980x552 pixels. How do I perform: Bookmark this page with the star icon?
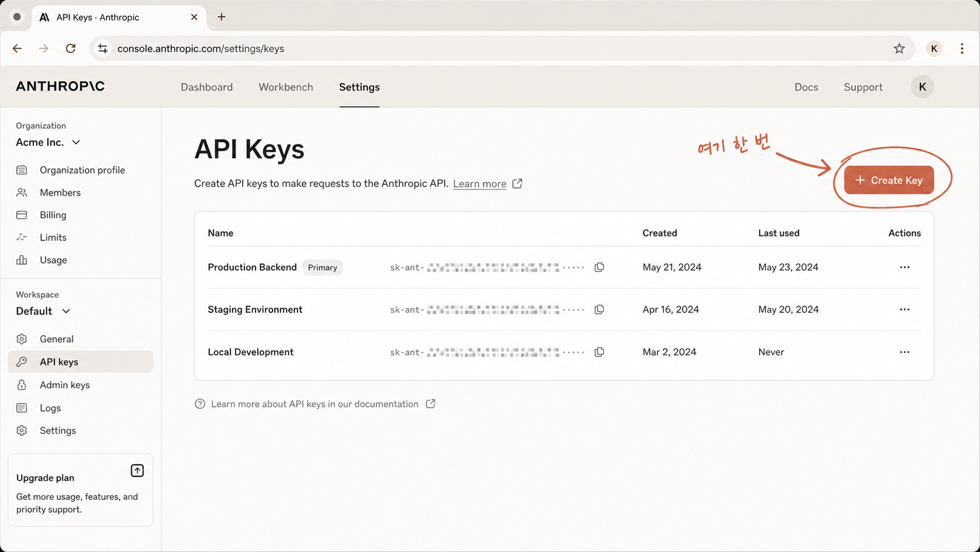[899, 49]
